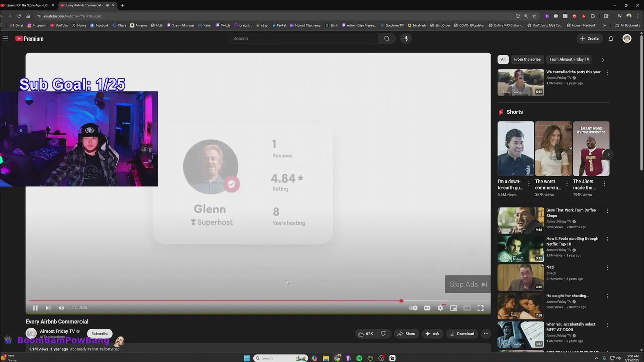Switch to the miniplayer
Image resolution: width=644 pixels, height=362 pixels.
pos(454,308)
